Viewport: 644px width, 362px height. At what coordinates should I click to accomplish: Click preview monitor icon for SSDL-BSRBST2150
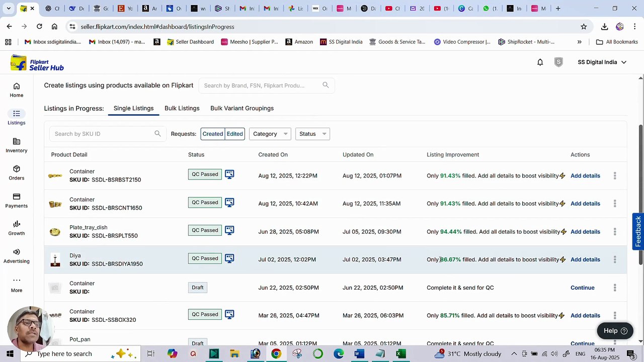click(x=229, y=174)
